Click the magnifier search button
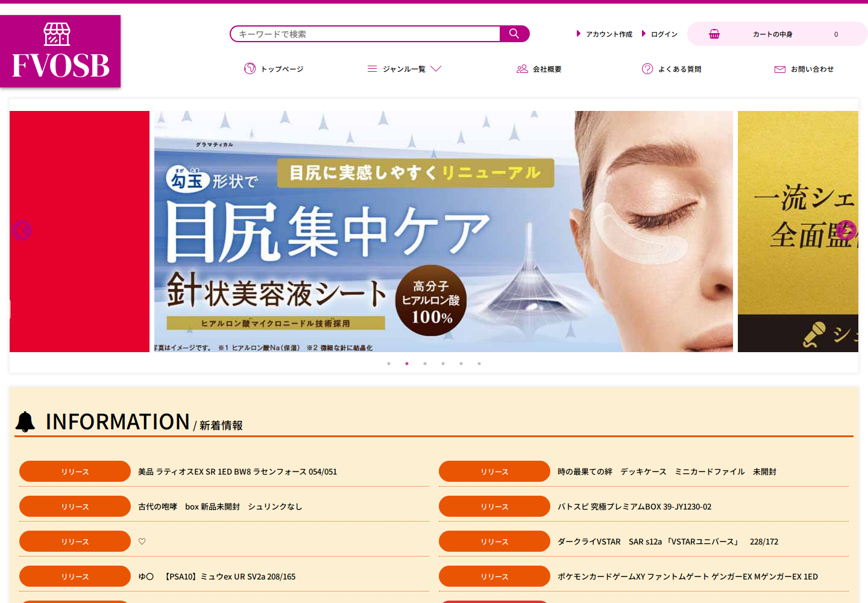The image size is (868, 603). tap(514, 34)
